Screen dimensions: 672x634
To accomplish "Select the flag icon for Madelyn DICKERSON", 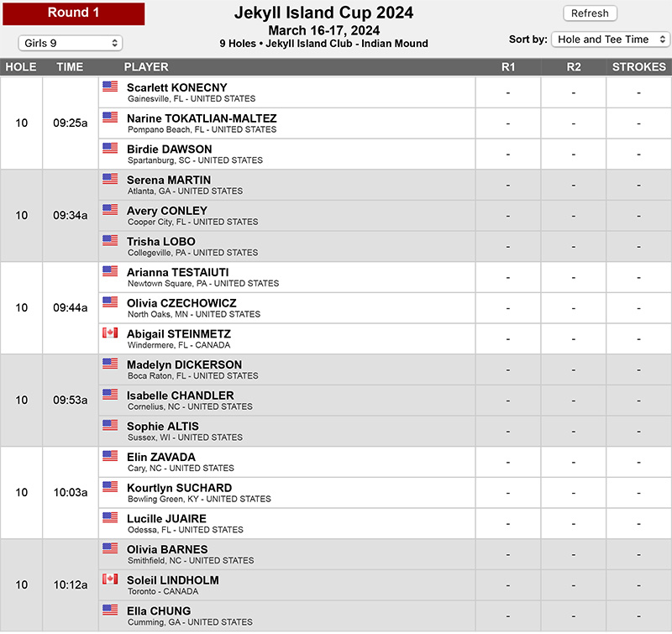I will 110,364.
